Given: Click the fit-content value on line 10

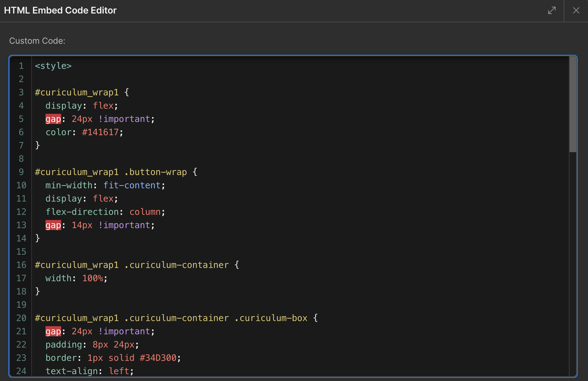Looking at the screenshot, I should click(132, 185).
